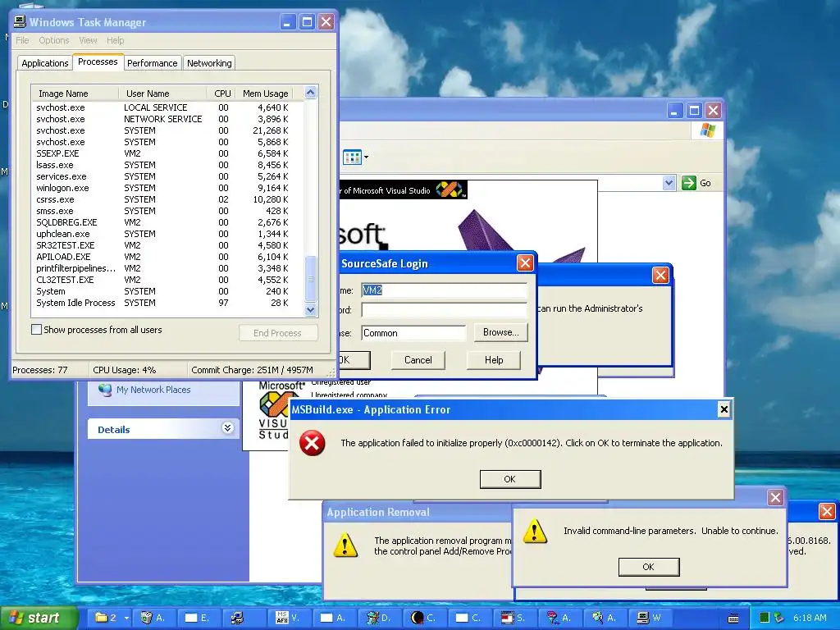Click OK in the MSBuild.exe error dialog
Image resolution: width=840 pixels, height=630 pixels.
point(510,479)
